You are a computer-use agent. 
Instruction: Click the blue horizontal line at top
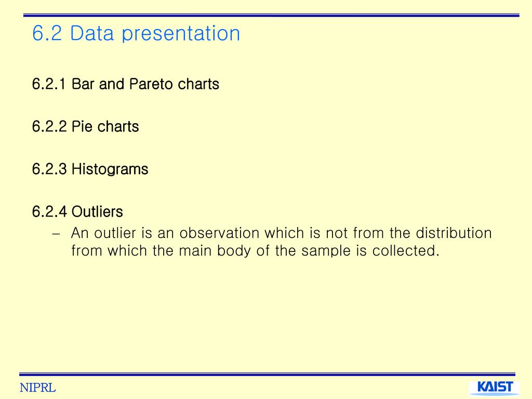click(x=271, y=15)
